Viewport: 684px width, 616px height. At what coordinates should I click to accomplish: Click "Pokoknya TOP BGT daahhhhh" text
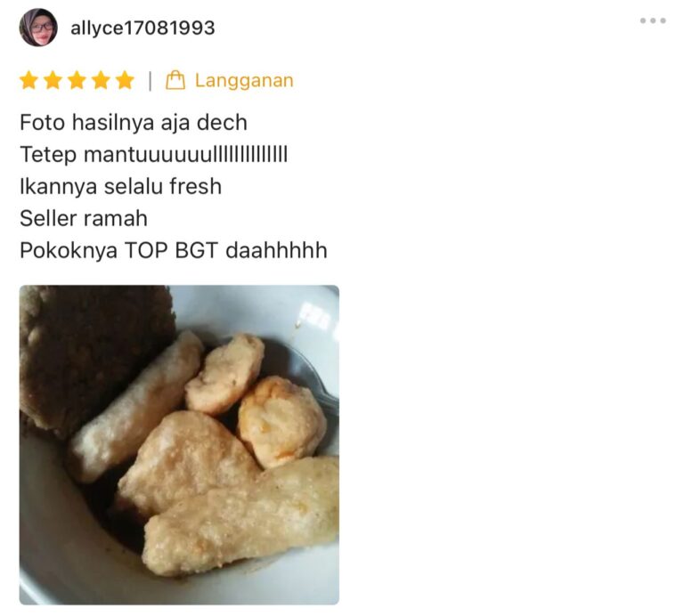click(174, 251)
